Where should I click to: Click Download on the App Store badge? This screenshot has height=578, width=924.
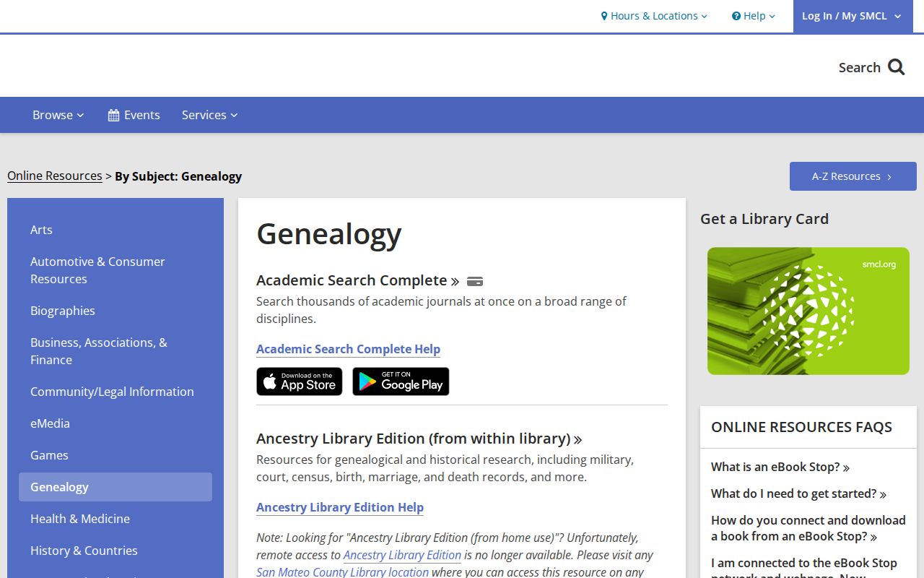point(300,381)
